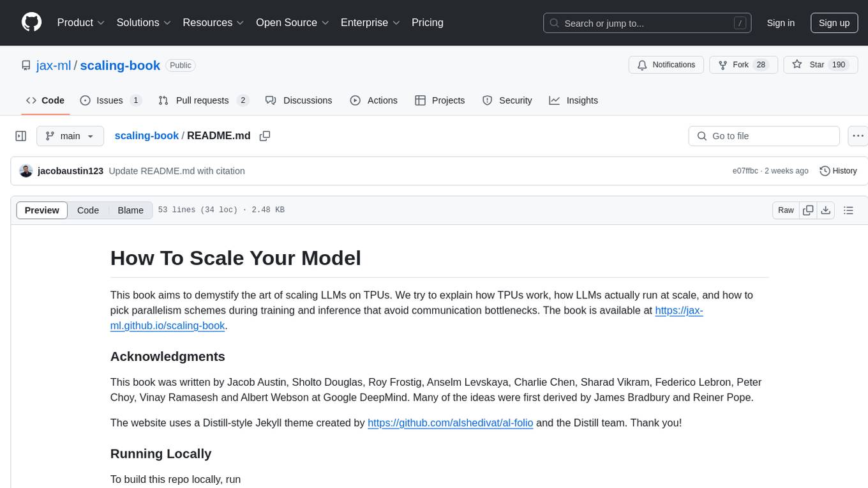Copy the file path icon
Image resolution: width=868 pixels, height=488 pixels.
[x=265, y=136]
